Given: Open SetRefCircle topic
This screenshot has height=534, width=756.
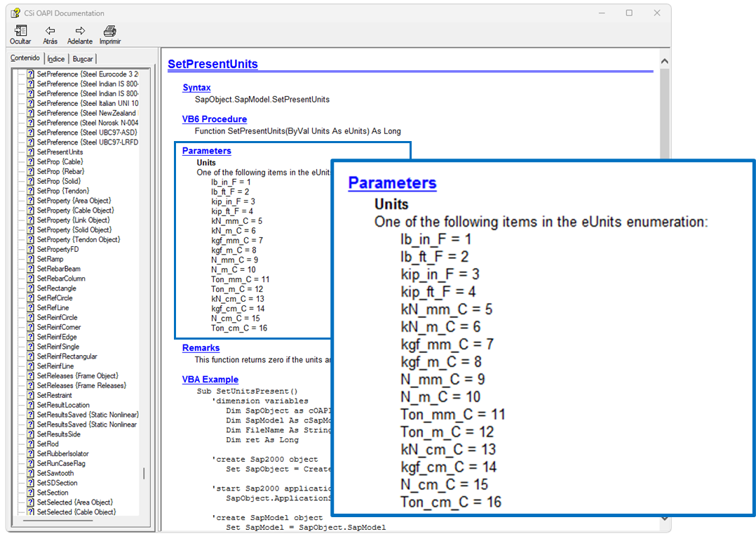Looking at the screenshot, I should click(x=55, y=298).
